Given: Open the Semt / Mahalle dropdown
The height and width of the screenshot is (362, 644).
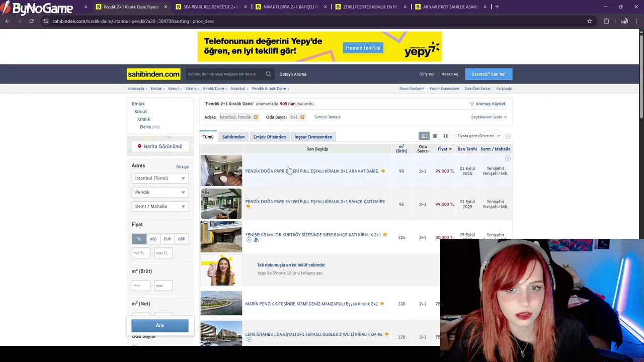Looking at the screenshot, I should (160, 206).
